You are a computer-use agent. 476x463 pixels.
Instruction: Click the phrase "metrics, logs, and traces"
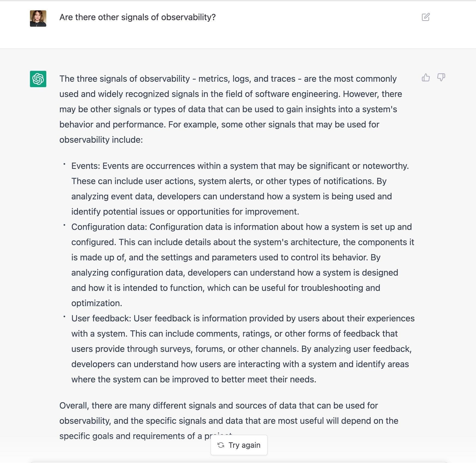coord(247,79)
